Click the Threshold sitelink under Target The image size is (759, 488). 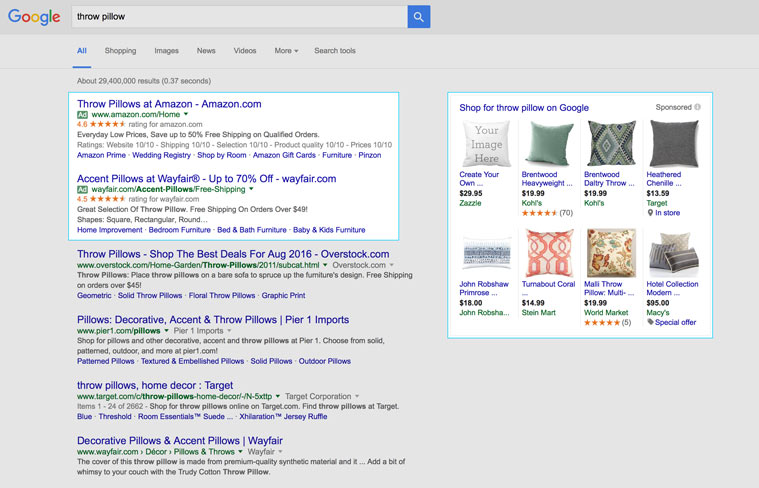(115, 417)
